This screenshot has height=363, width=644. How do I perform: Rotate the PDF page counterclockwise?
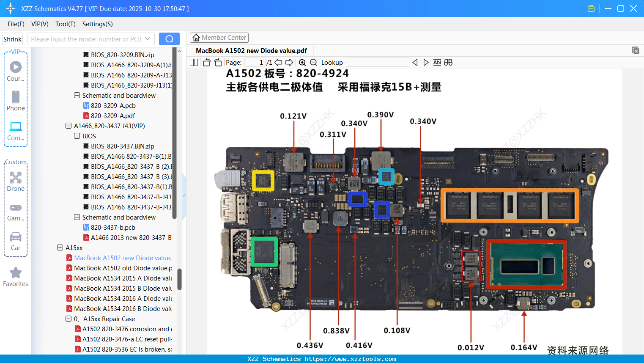pyautogui.click(x=206, y=62)
